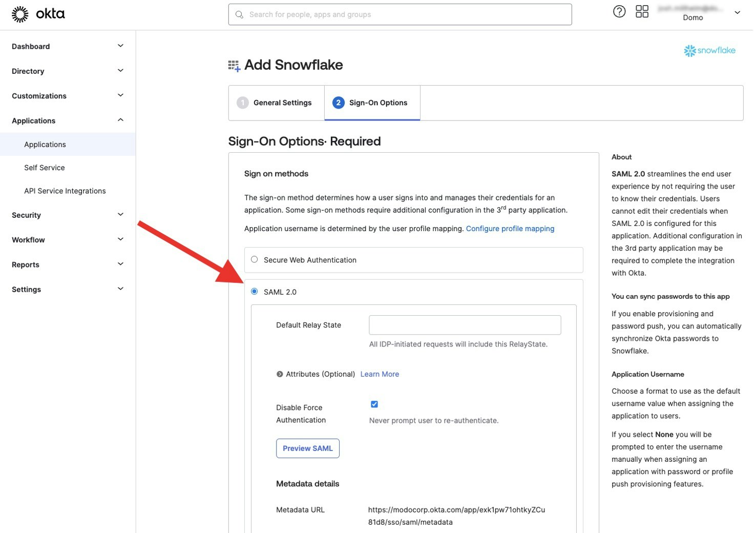Screen dimensions: 756x533
Task: Click the Application Username heading
Action: click(x=648, y=374)
